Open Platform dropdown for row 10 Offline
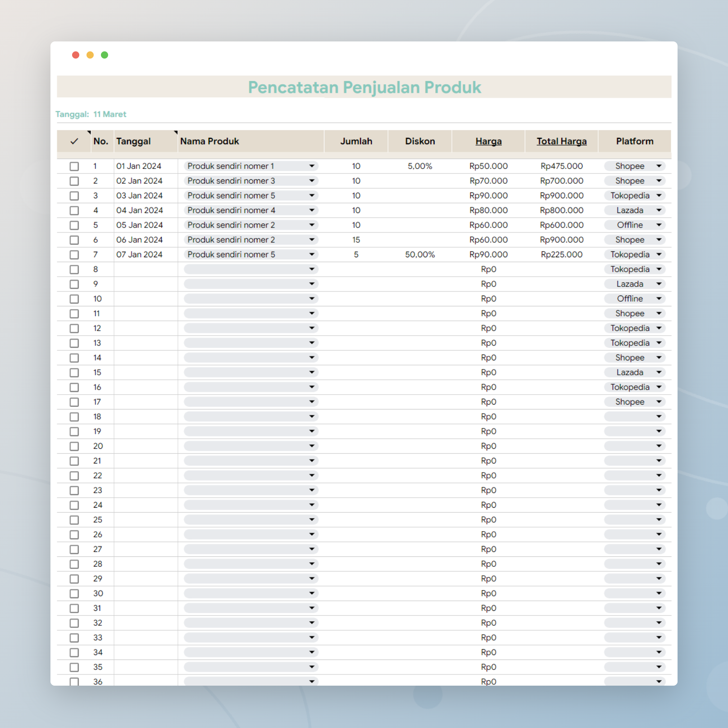Viewport: 728px width, 728px height. pyautogui.click(x=635, y=299)
